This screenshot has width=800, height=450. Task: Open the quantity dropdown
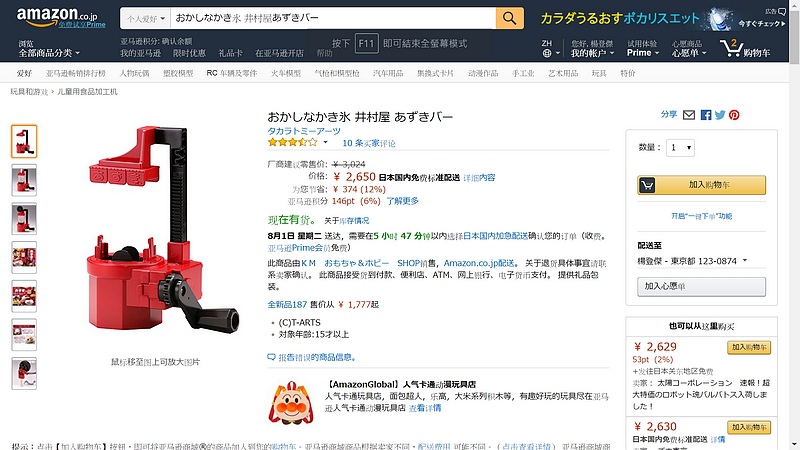[x=680, y=148]
